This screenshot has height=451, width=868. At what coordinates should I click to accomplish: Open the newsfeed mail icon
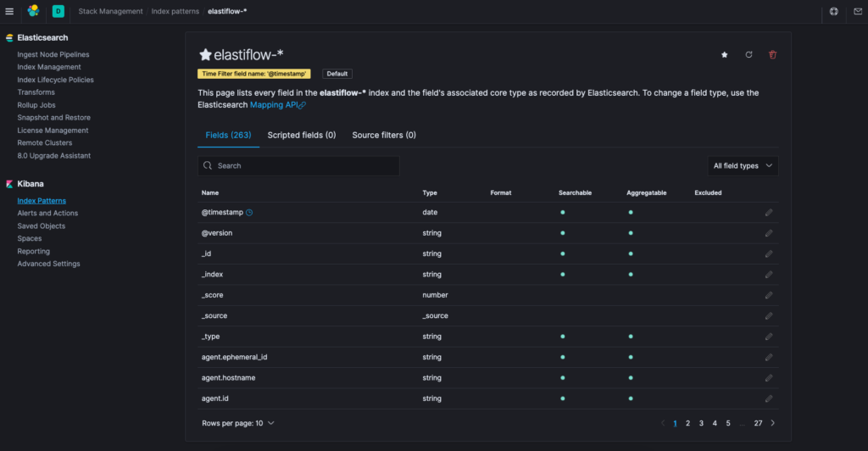pyautogui.click(x=858, y=11)
